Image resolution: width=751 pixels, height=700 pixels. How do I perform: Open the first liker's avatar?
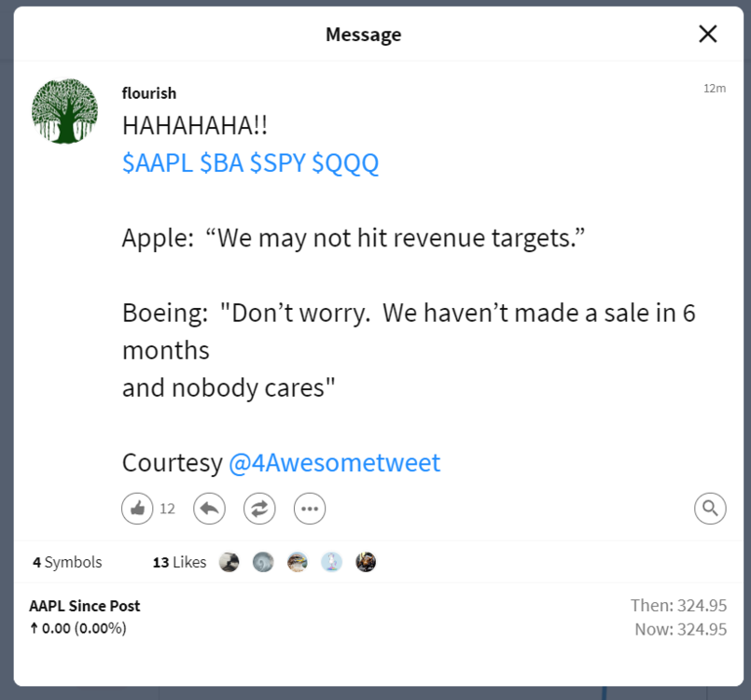coord(229,562)
